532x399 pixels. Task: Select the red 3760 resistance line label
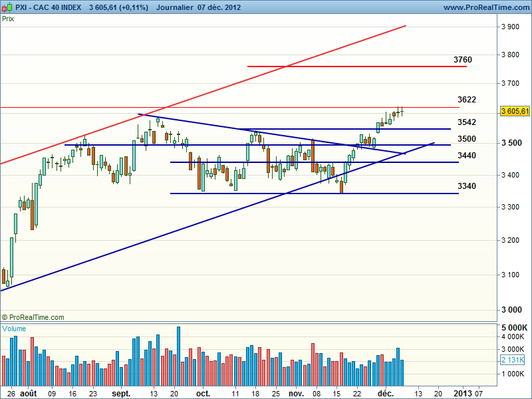click(463, 60)
